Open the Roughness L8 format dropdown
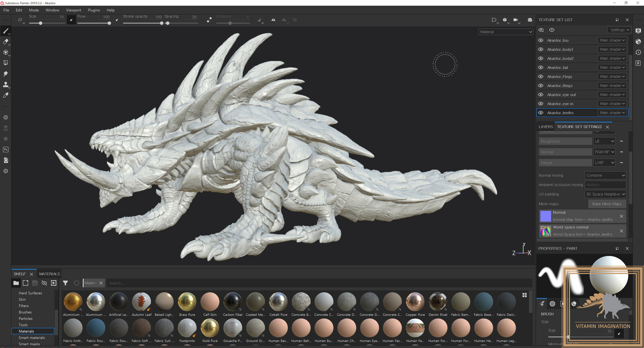The height and width of the screenshot is (348, 644). pos(605,141)
